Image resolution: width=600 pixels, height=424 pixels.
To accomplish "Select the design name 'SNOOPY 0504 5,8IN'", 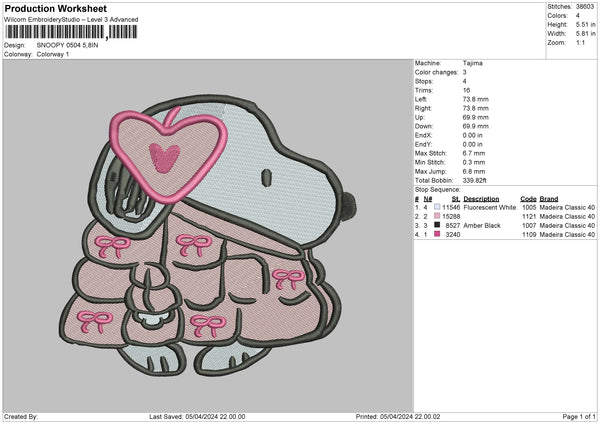I will 67,45.
